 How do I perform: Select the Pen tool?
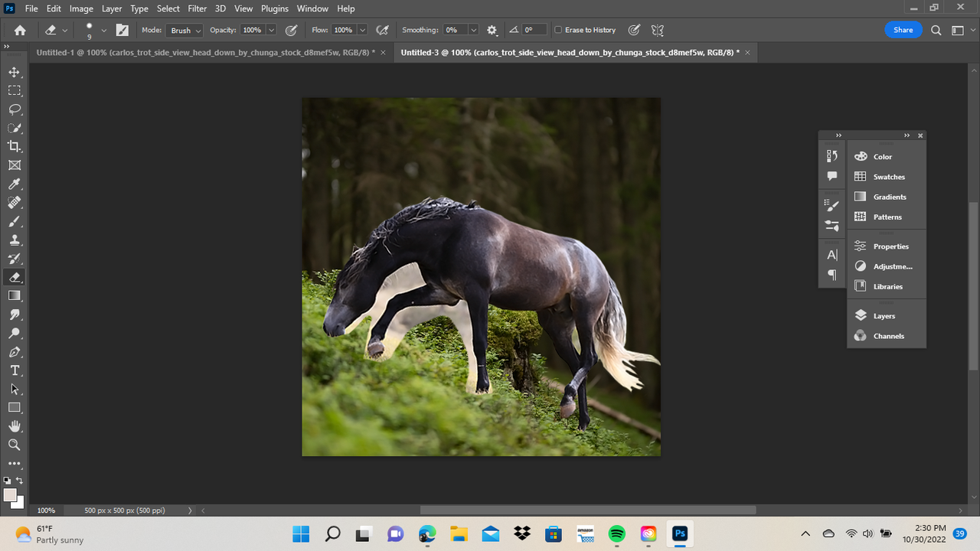(x=15, y=352)
